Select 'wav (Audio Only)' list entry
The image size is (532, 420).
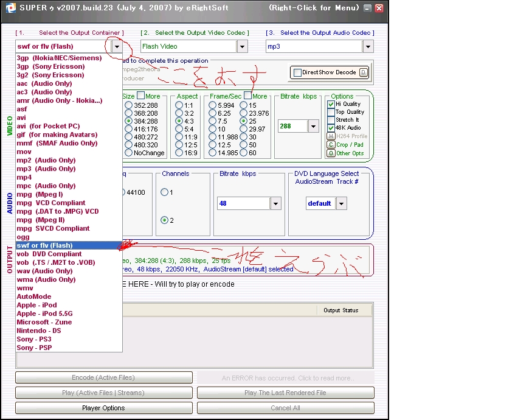(69, 271)
